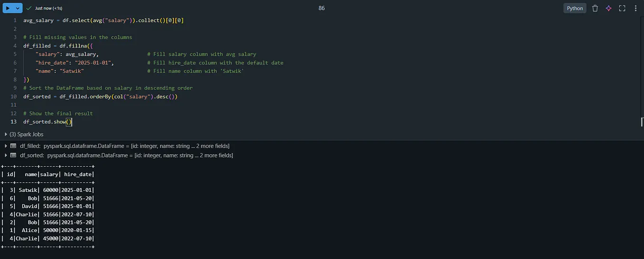This screenshot has height=259, width=644.
Task: Click the Bob row with id 6
Action: pyautogui.click(x=47, y=198)
